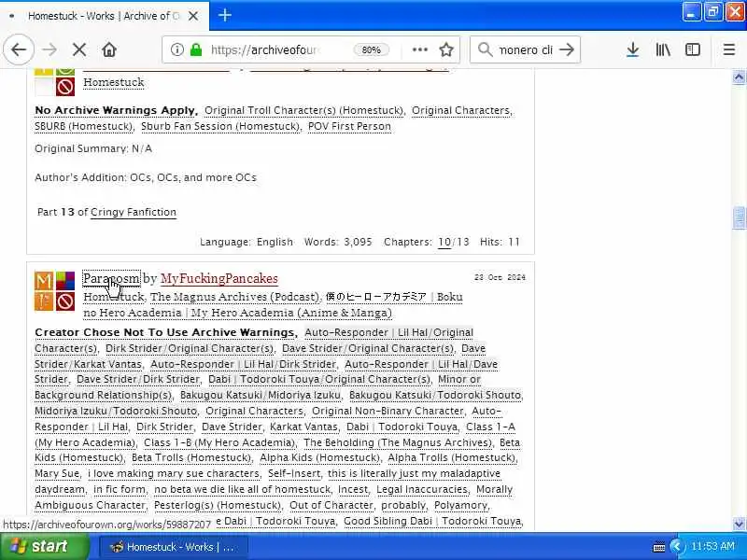Click Sburb Fan Session (Homestuck) tag
This screenshot has width=747, height=560.
220,126
